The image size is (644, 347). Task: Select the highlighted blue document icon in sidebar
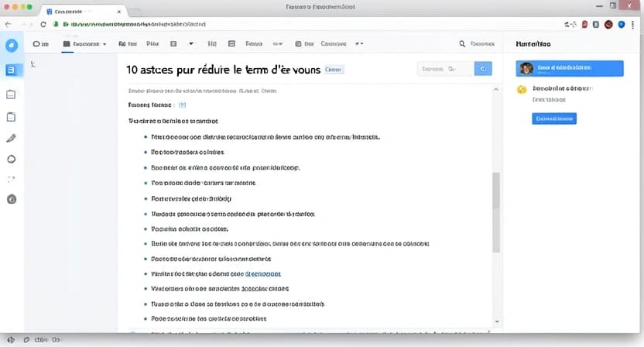(x=11, y=70)
